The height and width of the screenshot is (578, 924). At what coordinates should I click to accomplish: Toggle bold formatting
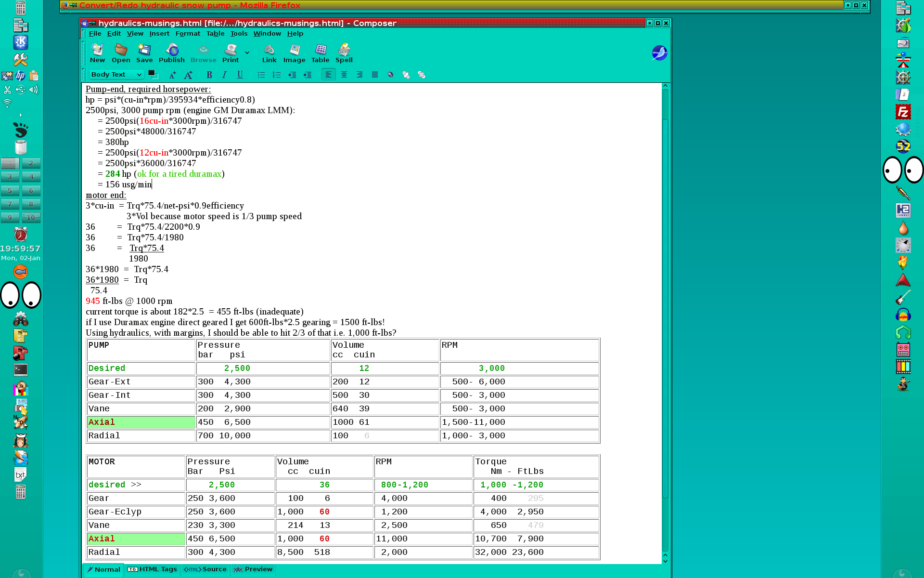pyautogui.click(x=209, y=75)
